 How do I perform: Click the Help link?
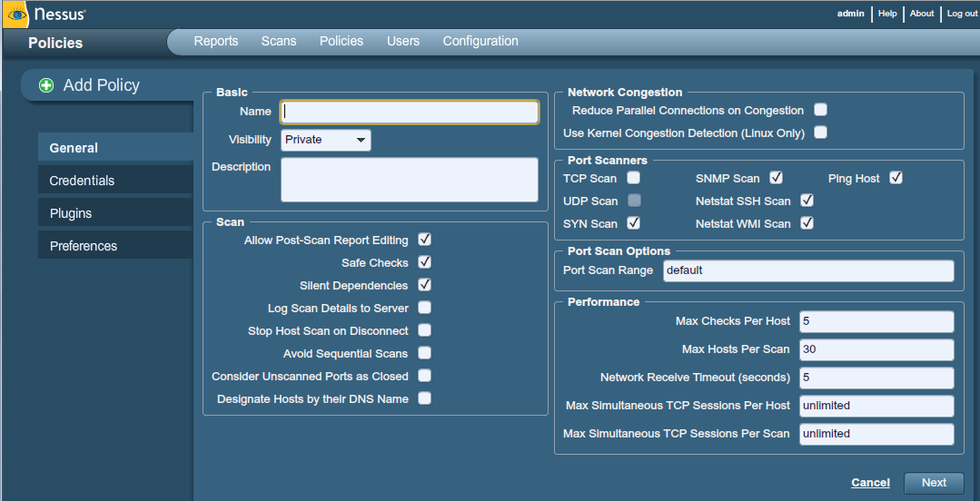(887, 13)
